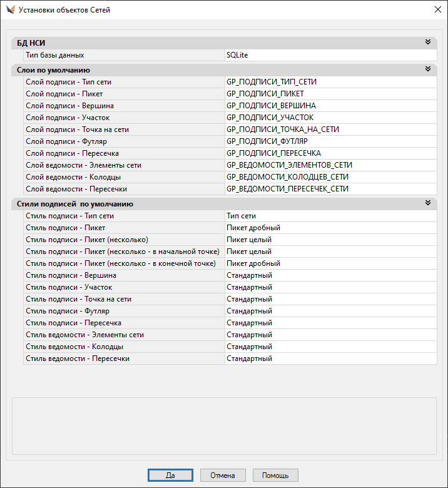Viewport: 448px width, 488px height.
Task: Collapse the Стили подписей по умолчанию section
Action: (x=428, y=203)
